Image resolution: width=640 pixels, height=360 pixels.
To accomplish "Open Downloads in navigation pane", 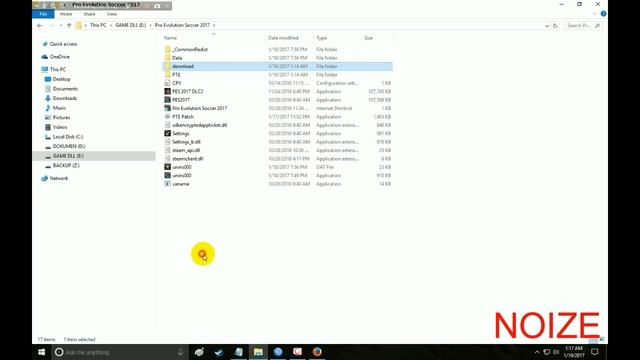I will (64, 98).
